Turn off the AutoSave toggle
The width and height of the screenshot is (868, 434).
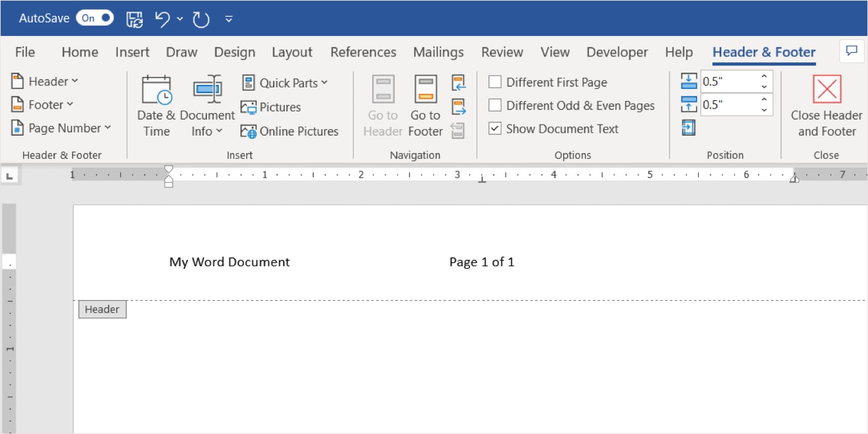94,17
